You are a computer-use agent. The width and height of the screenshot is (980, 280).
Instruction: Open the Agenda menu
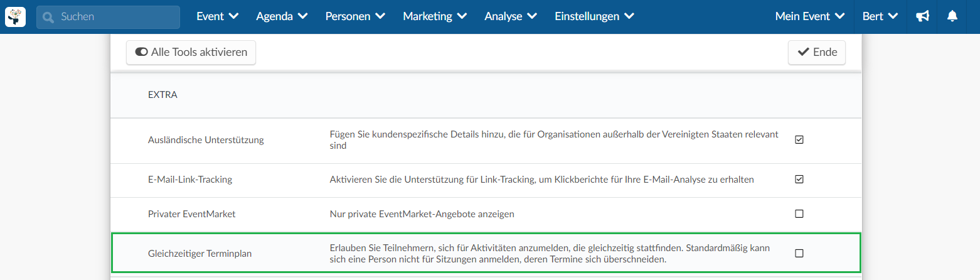pyautogui.click(x=282, y=16)
